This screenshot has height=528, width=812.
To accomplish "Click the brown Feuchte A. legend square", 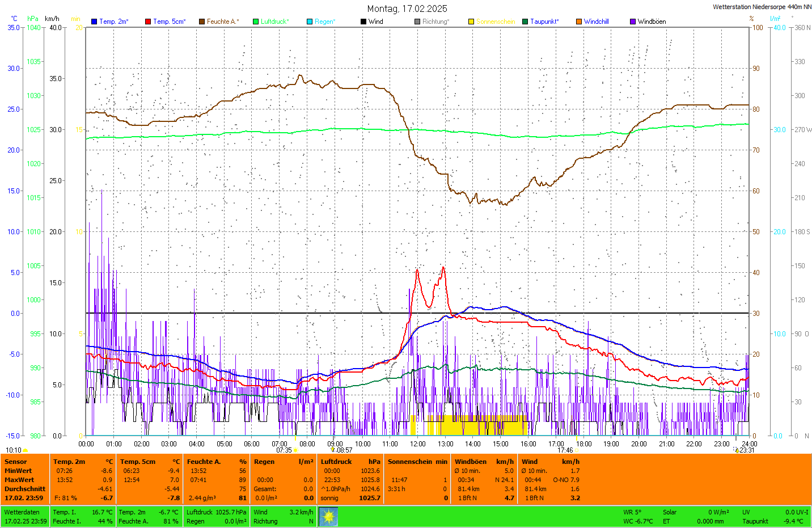I will pos(202,22).
